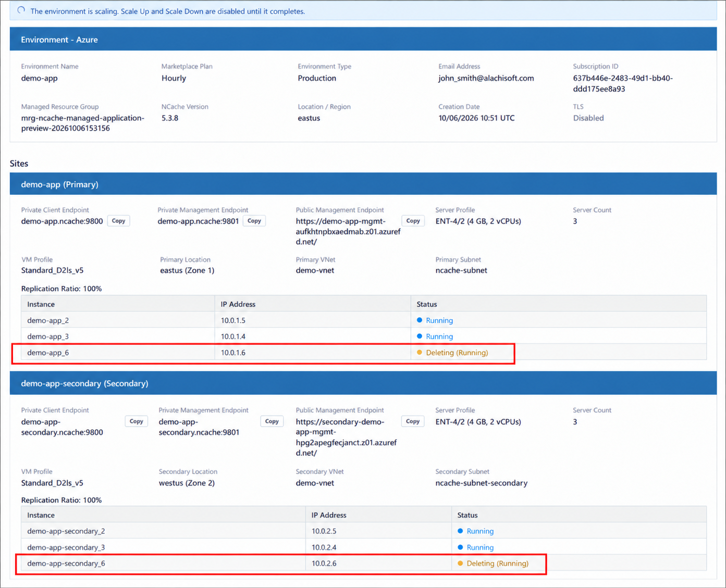This screenshot has height=588, width=726.
Task: Click Running status of demo-app_2
Action: [439, 320]
